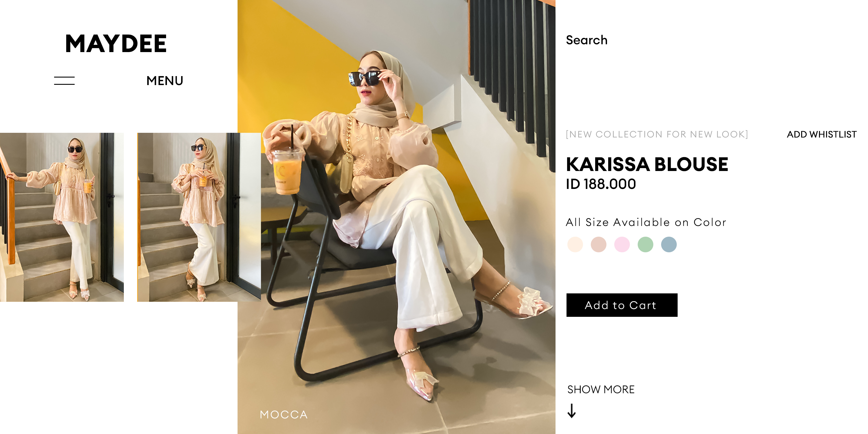Add the Karissa Blouse to cart

(622, 305)
